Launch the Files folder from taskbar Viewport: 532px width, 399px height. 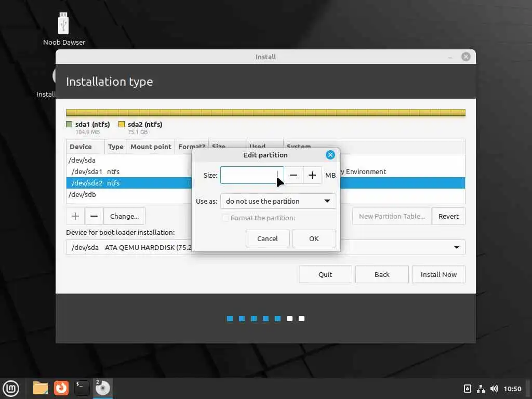[41, 388]
